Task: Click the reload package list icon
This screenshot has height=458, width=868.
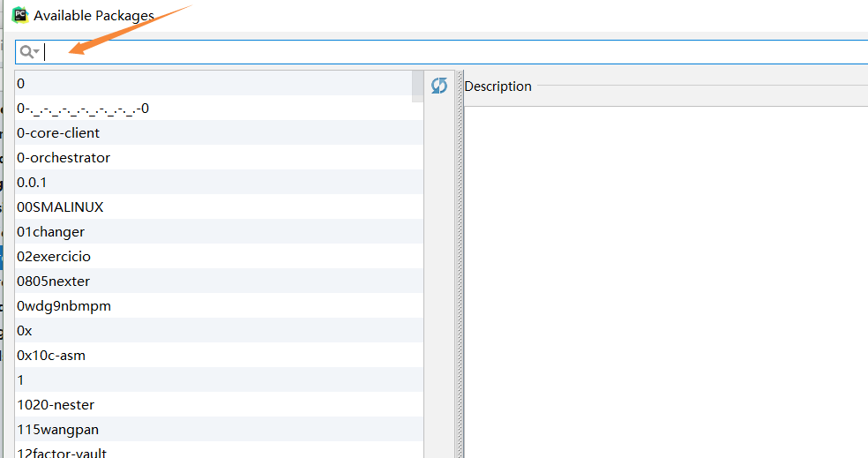Action: tap(439, 86)
